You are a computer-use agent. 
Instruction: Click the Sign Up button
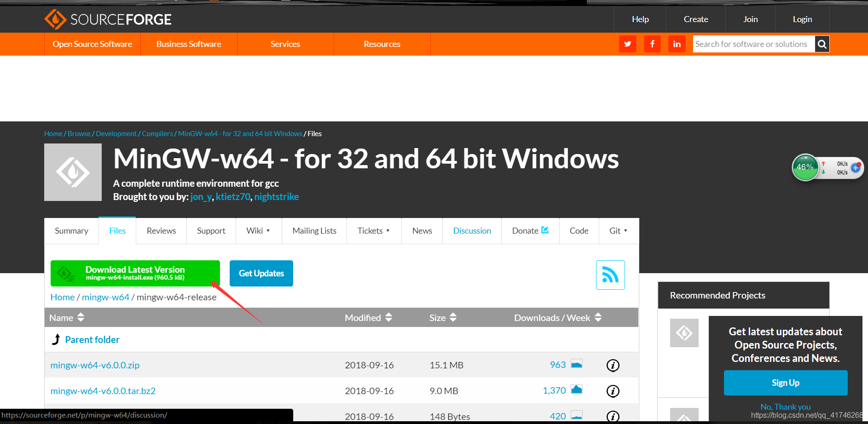[786, 383]
